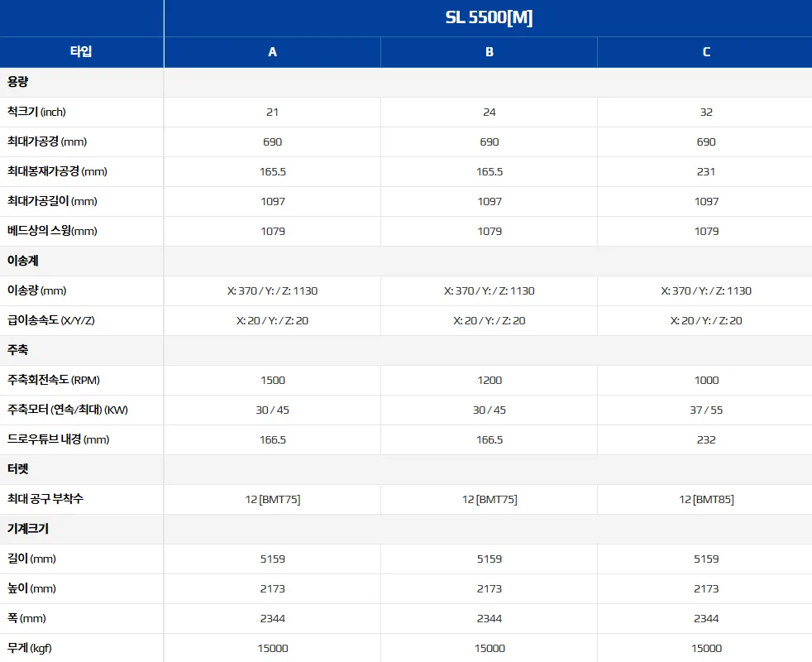Click the 급이송속도 (X/Y/Z) row label
The width and height of the screenshot is (812, 662).
(x=50, y=320)
